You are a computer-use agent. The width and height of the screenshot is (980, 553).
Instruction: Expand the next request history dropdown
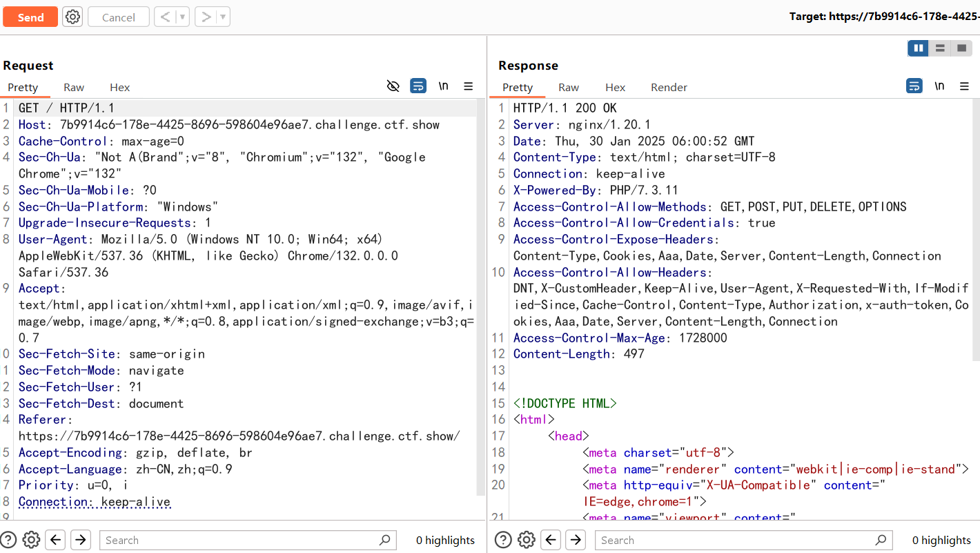coord(223,17)
